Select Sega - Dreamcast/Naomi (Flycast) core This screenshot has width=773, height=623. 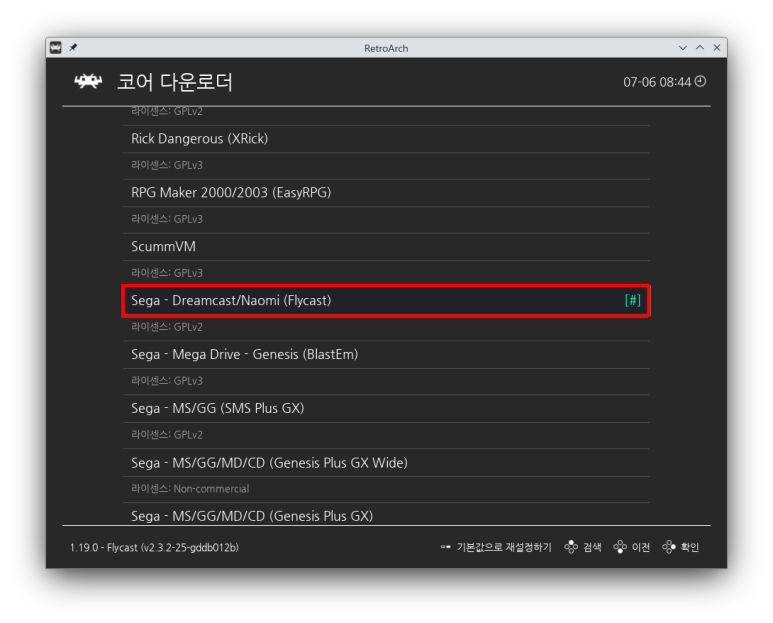[386, 301]
